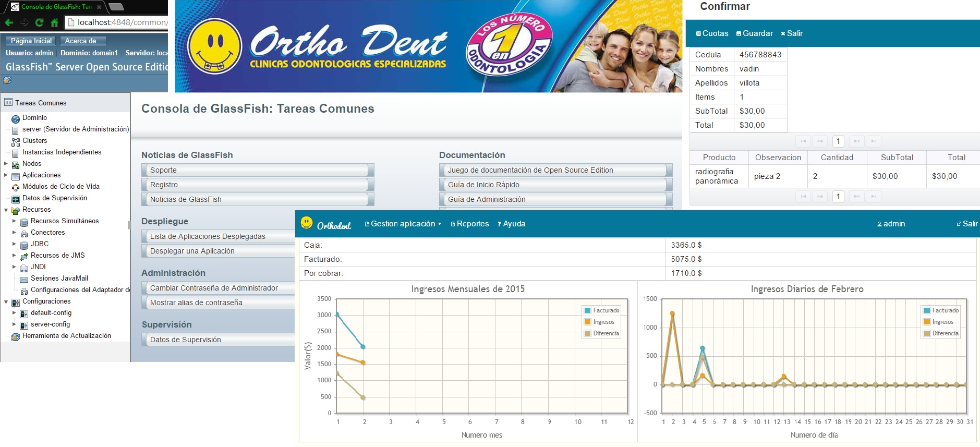The width and height of the screenshot is (980, 447).
Task: Collapse the Recursos tree node
Action: click(6, 210)
